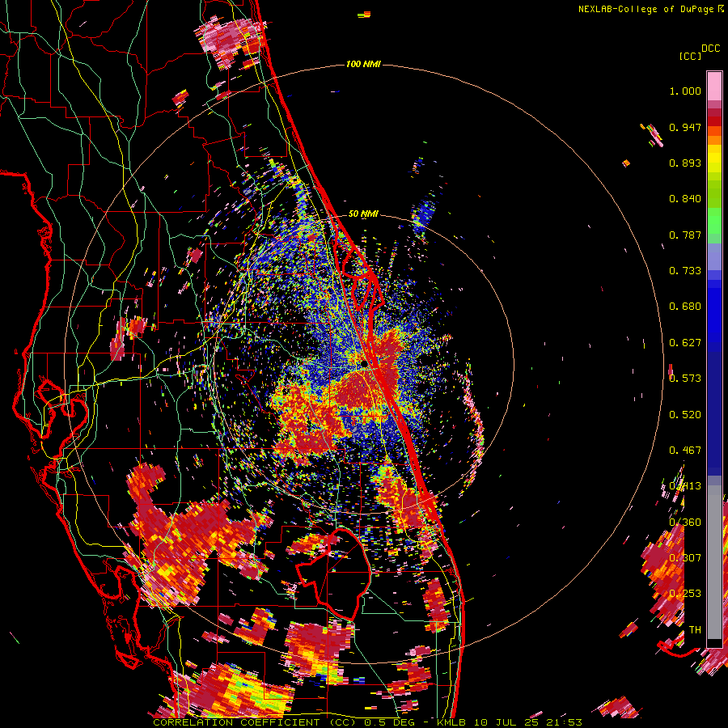
Task: Select the 0.520 legend value
Action: (x=685, y=414)
